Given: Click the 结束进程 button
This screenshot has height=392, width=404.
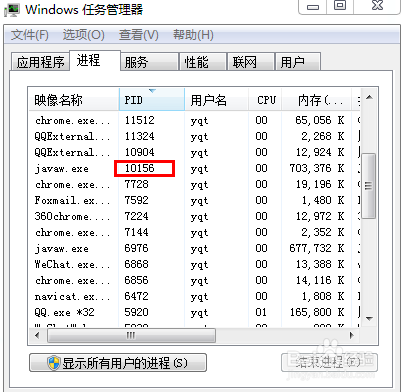Looking at the screenshot, I should (329, 362).
